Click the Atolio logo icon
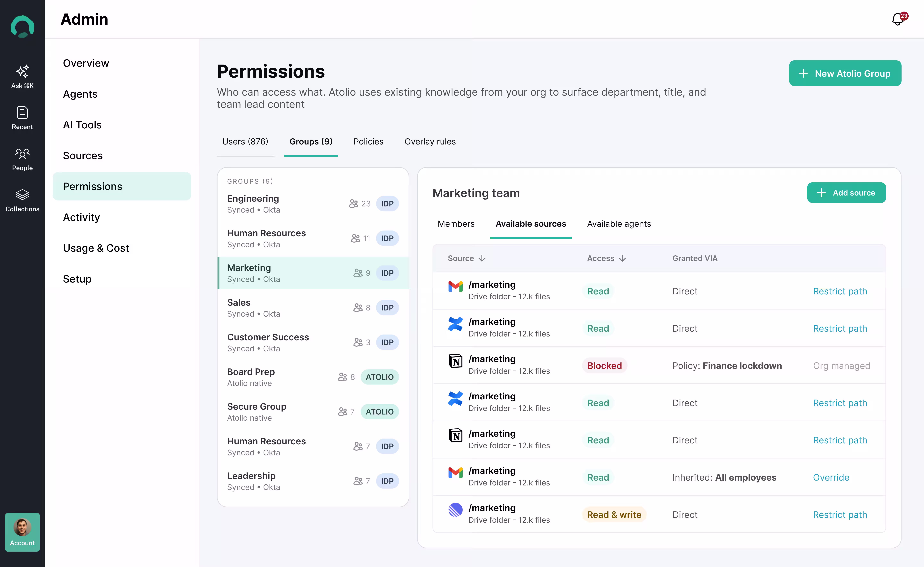The image size is (924, 567). (x=22, y=26)
